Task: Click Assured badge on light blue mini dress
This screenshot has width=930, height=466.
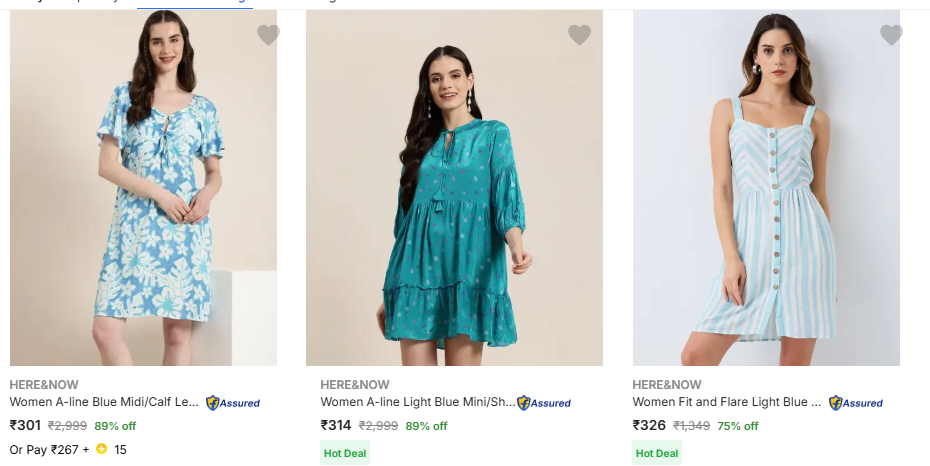Action: pyautogui.click(x=544, y=403)
